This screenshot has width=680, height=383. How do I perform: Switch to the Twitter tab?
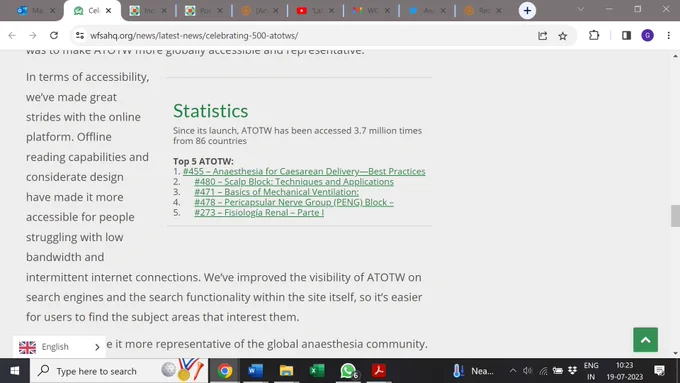click(x=427, y=11)
